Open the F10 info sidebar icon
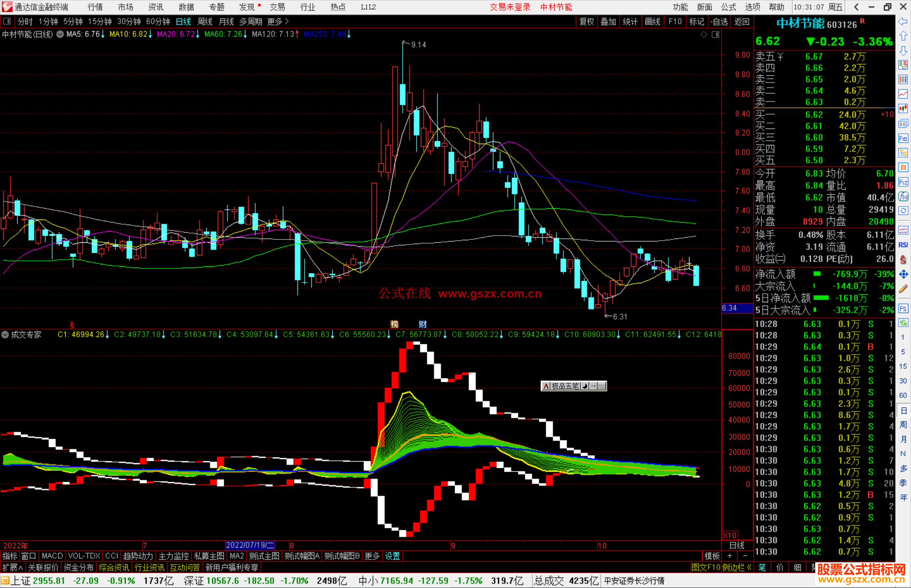 903,138
